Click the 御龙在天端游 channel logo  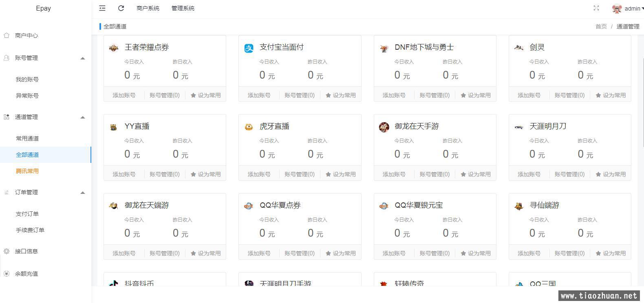[114, 206]
